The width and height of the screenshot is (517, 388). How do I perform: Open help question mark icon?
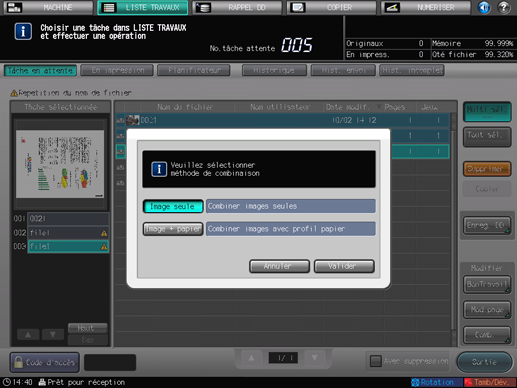pyautogui.click(x=504, y=7)
